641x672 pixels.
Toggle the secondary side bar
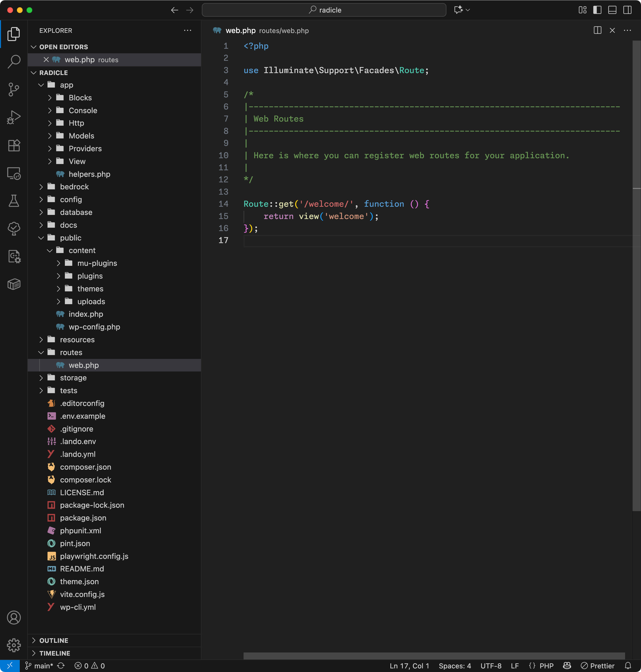click(627, 10)
